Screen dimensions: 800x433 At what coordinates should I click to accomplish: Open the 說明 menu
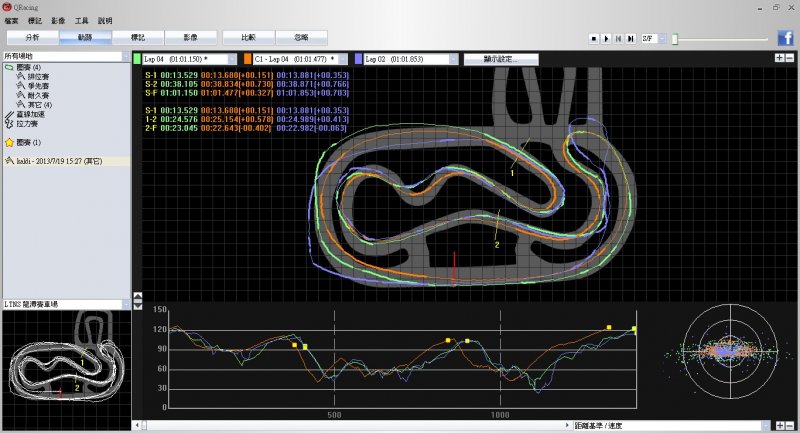pyautogui.click(x=105, y=21)
